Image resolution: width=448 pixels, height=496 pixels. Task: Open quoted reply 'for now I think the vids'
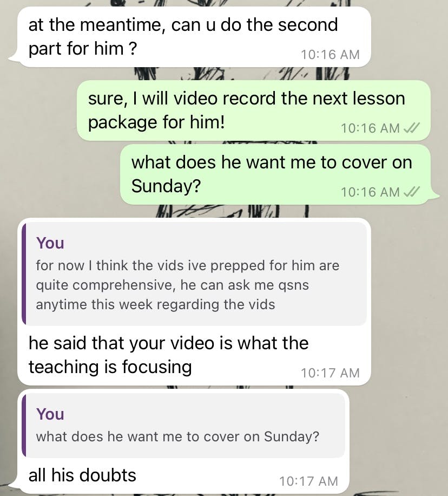click(194, 273)
